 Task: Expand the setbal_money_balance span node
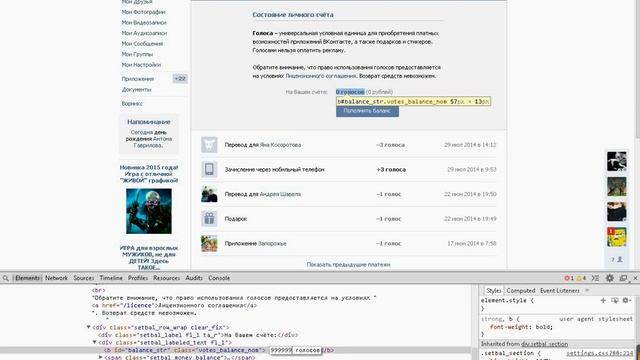tap(100, 357)
